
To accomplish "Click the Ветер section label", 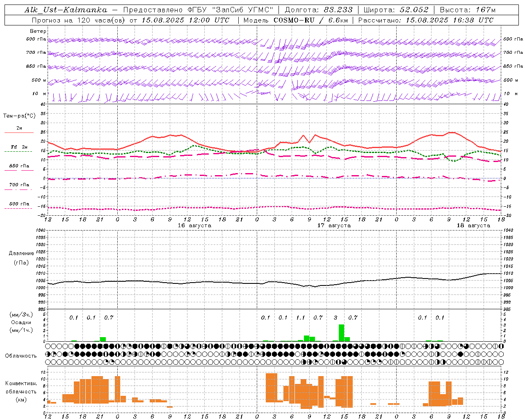I will (x=38, y=31).
